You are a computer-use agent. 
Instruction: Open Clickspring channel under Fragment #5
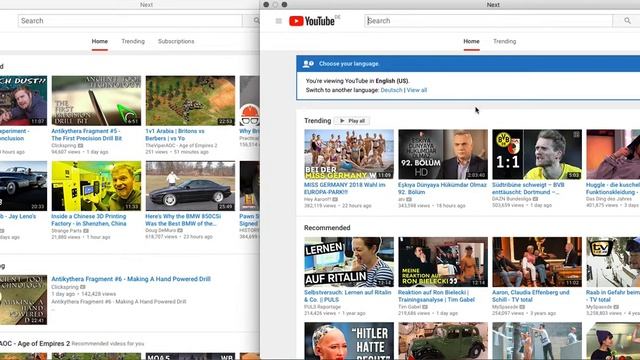coord(64,145)
